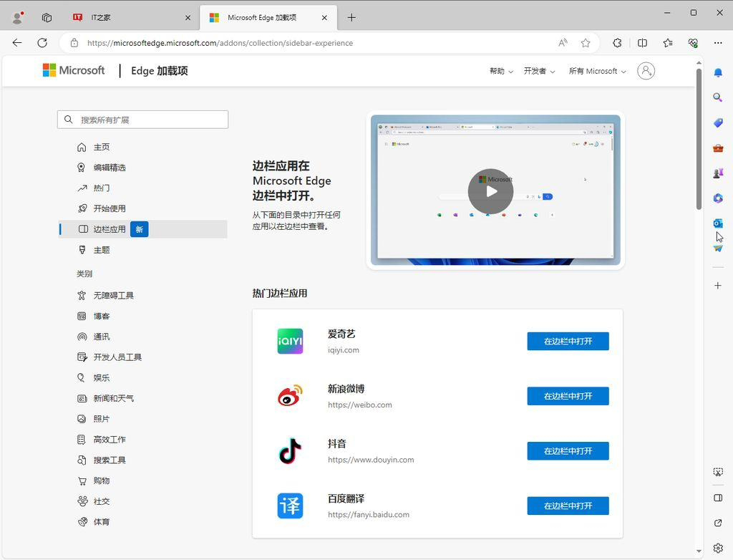Open the 娱乐 category
The image size is (733, 560).
pos(143,378)
